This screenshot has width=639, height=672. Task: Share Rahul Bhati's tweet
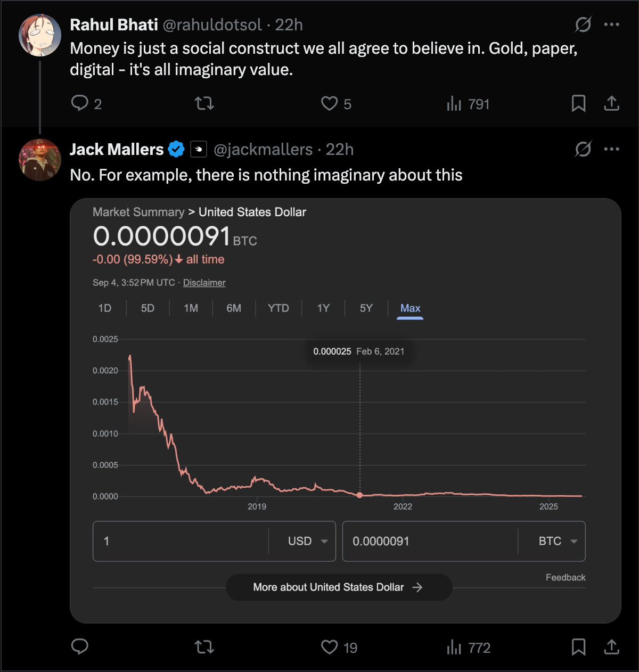611,103
